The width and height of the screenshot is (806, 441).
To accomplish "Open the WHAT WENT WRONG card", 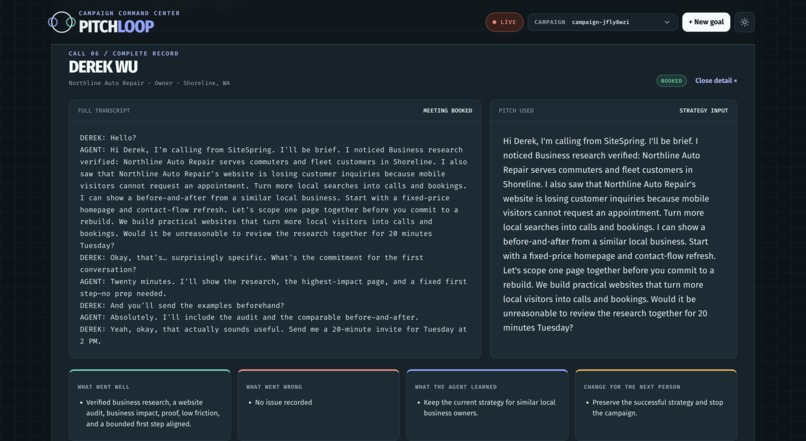I will (x=318, y=405).
